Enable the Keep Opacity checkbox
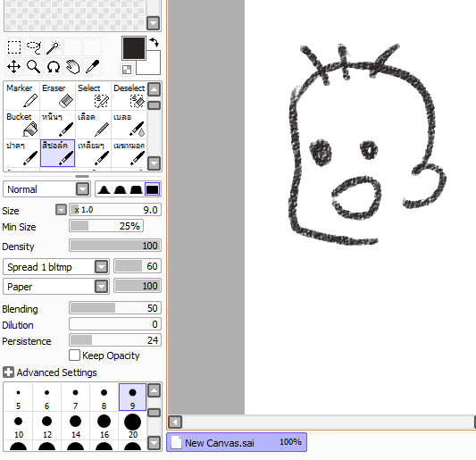The width and height of the screenshot is (476, 460). 74,355
